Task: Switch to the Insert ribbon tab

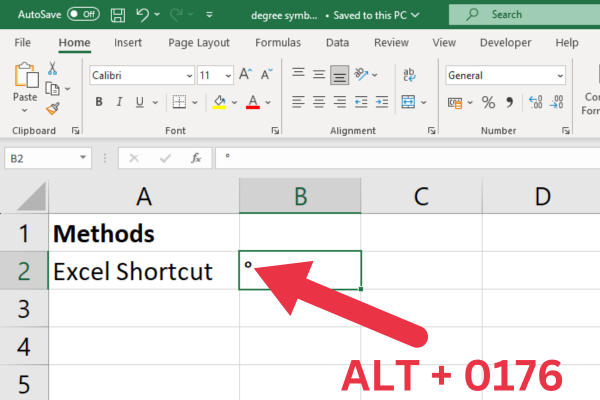Action: pyautogui.click(x=127, y=43)
